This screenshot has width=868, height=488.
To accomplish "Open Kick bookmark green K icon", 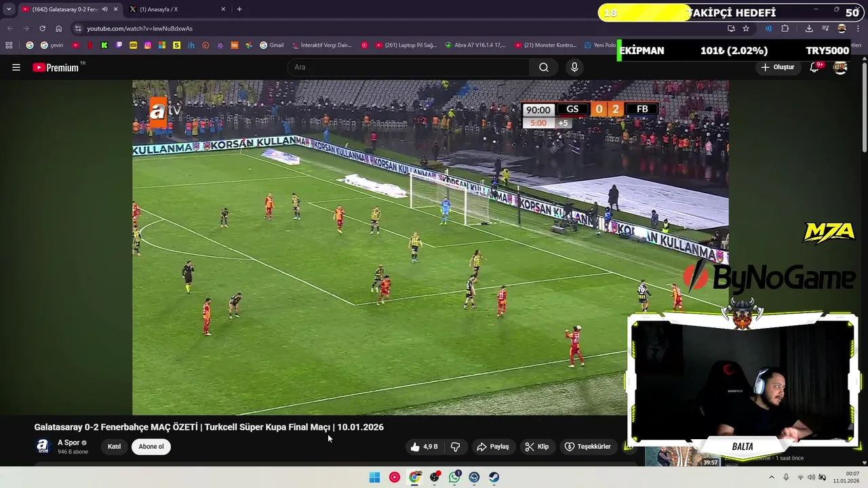I will [104, 45].
